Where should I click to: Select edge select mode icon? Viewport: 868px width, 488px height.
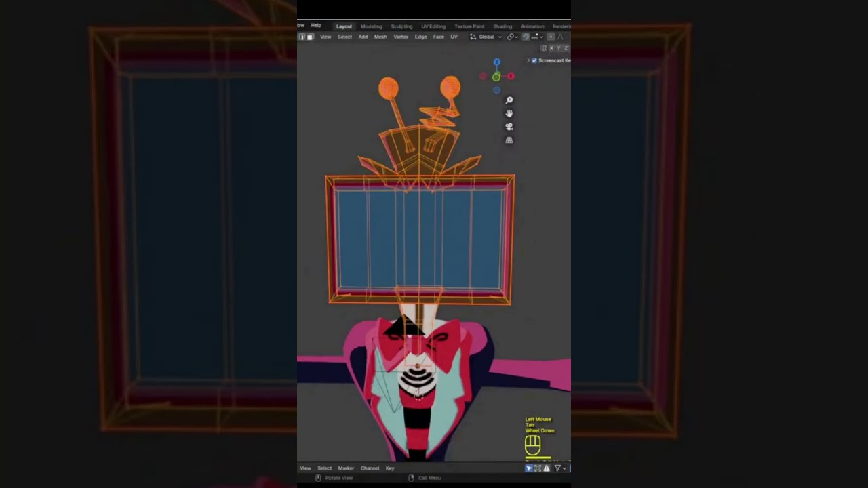click(x=302, y=37)
